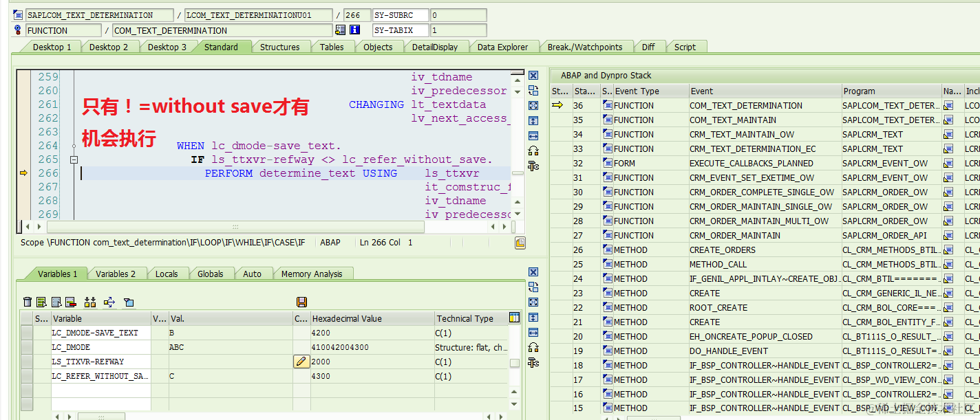Maximize variables tool vertically
The height and width of the screenshot is (420, 980).
(x=533, y=318)
